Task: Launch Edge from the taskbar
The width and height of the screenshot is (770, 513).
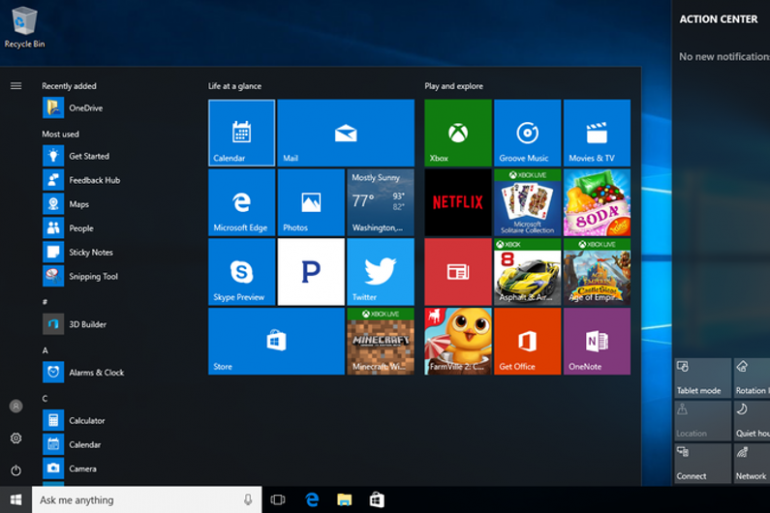Action: (312, 500)
